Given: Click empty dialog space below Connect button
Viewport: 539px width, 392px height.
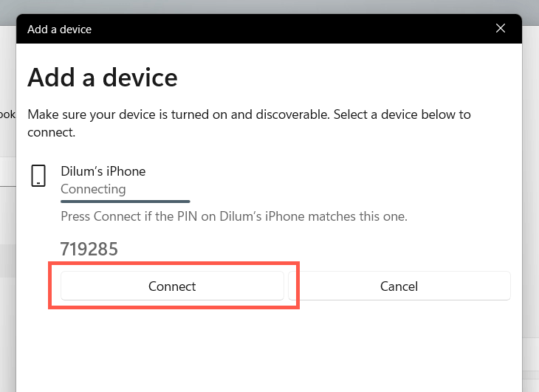Looking at the screenshot, I should pyautogui.click(x=172, y=347).
